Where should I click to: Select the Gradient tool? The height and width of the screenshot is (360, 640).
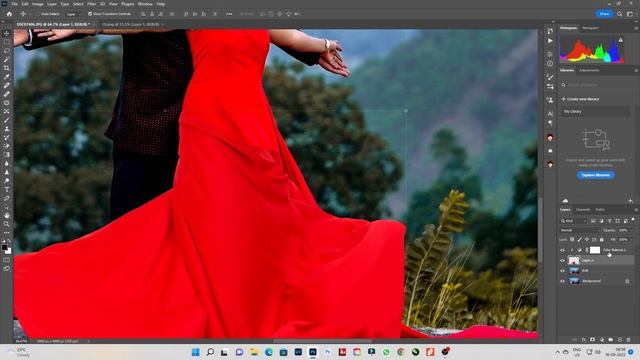pos(7,155)
